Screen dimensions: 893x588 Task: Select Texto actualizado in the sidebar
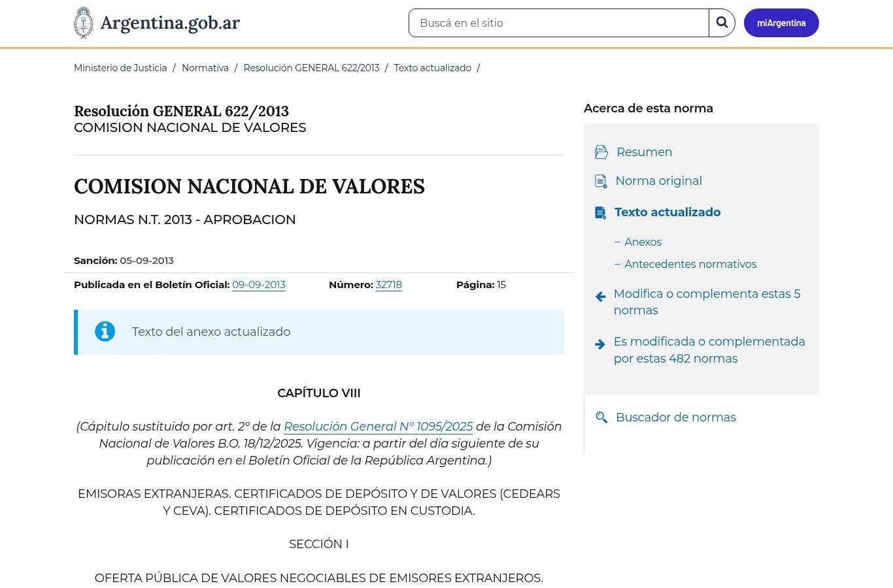coord(667,212)
